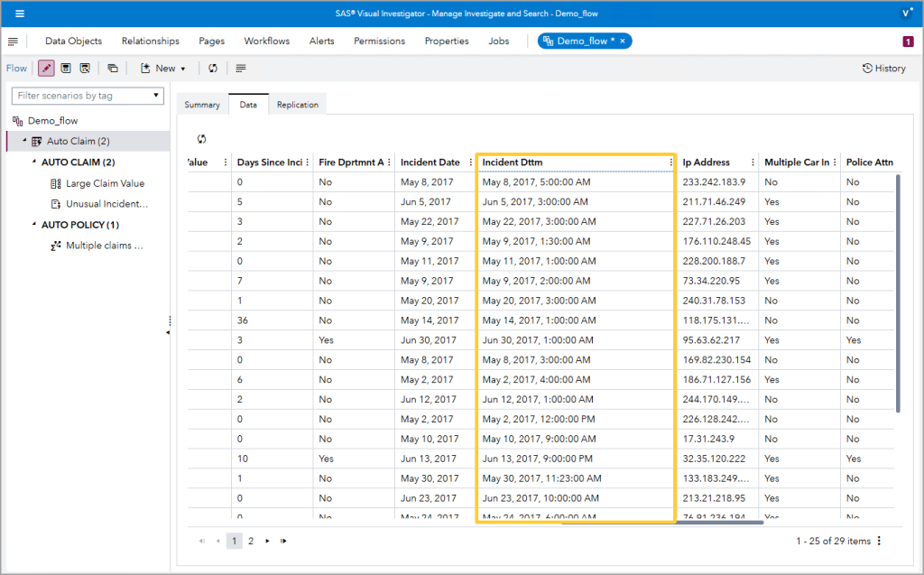Switch to the Replication tab
This screenshot has height=575, width=924.
coord(298,105)
